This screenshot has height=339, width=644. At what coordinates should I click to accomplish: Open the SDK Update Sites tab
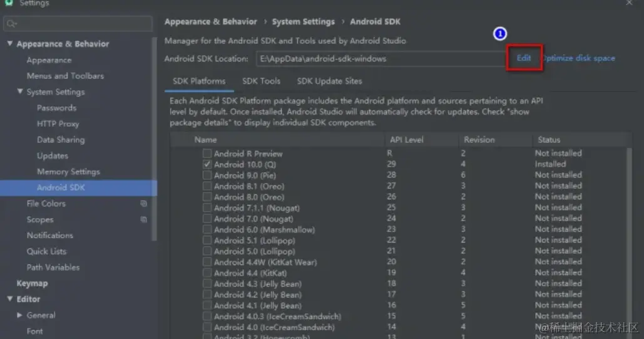pyautogui.click(x=329, y=81)
